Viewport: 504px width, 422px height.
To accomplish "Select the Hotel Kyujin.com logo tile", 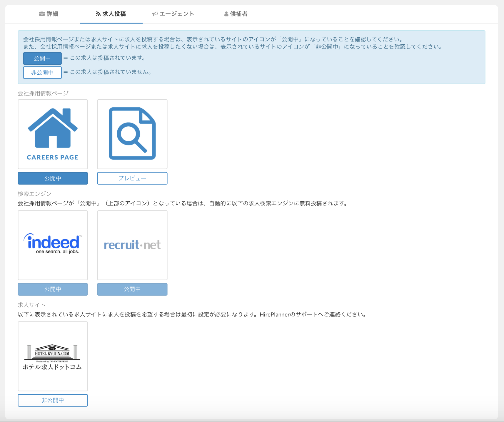I will point(53,356).
